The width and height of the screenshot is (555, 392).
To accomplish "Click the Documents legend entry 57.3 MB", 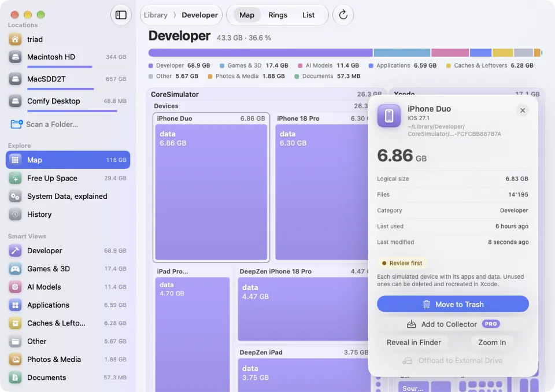I will pyautogui.click(x=327, y=76).
